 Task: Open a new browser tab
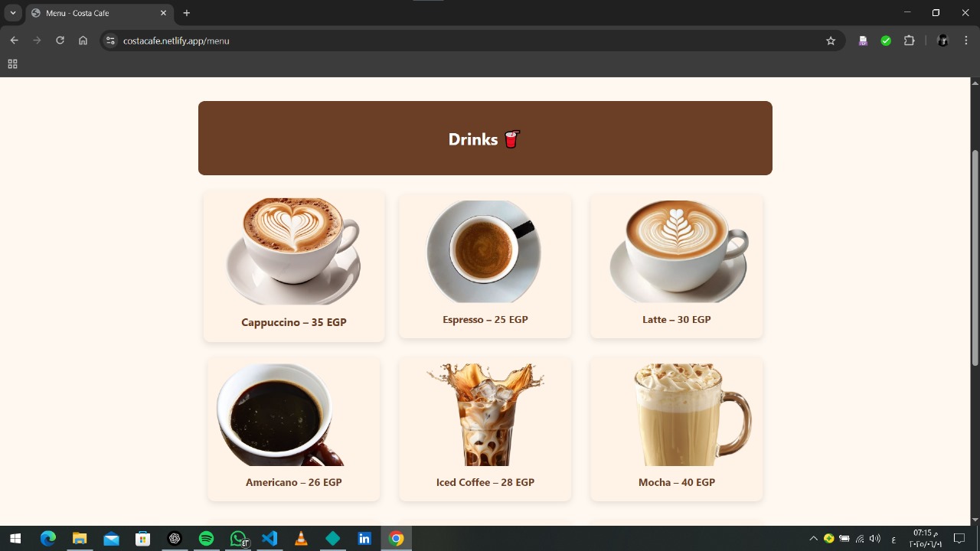[x=186, y=13]
